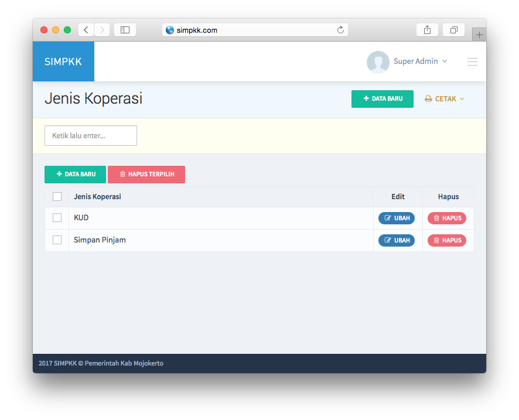Screen dimensions: 519x420
Task: Focus the 'Ketik lalu enter...' search field
Action: click(x=91, y=135)
